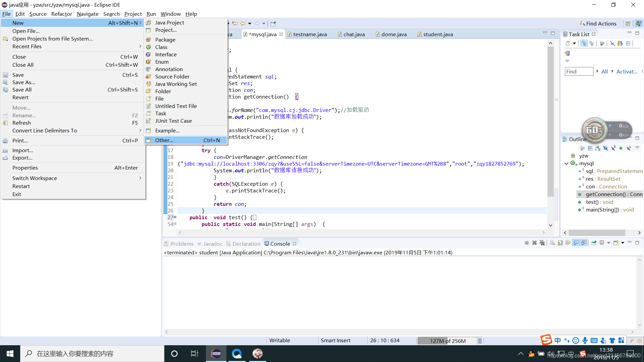Screen dimensions: 644x362
Task: Click the Scroll Lock icon in Console
Action: [560, 243]
